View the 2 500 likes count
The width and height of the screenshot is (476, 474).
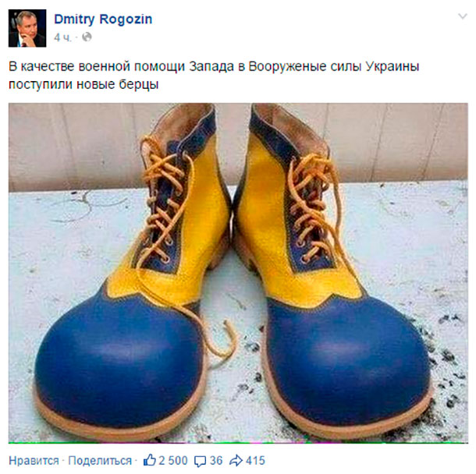[x=173, y=460]
